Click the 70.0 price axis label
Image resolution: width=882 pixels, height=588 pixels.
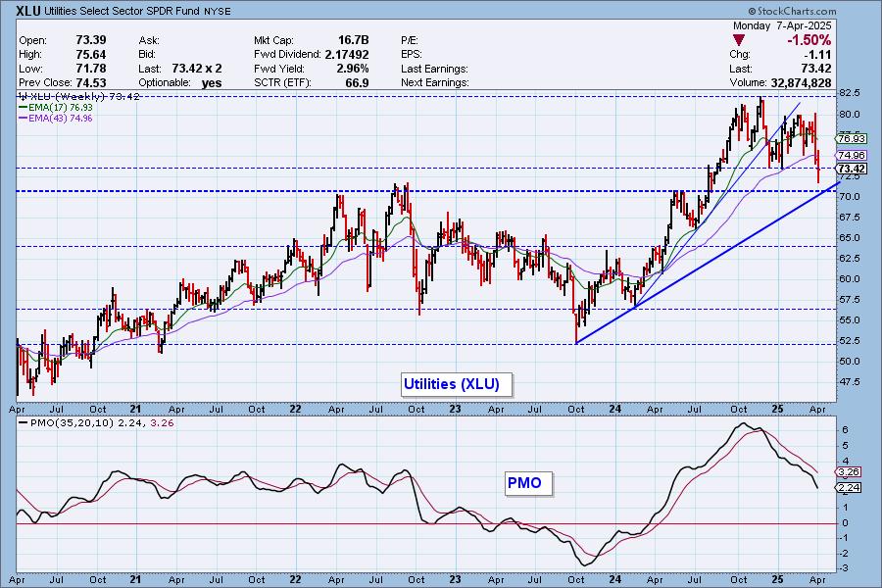pyautogui.click(x=849, y=197)
